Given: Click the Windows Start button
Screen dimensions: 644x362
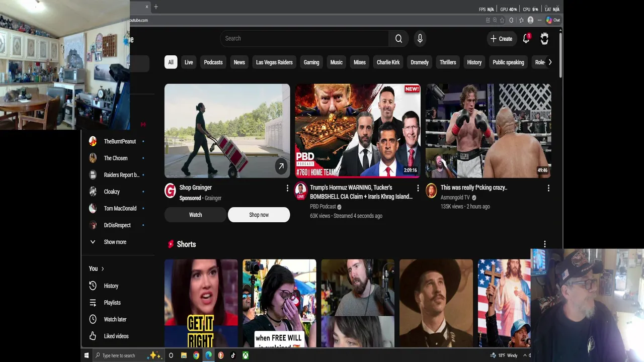Looking at the screenshot, I should [x=87, y=355].
